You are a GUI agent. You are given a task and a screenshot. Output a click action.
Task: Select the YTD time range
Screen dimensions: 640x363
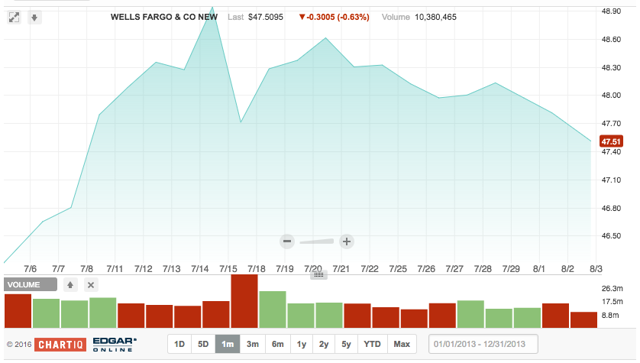[x=372, y=344]
